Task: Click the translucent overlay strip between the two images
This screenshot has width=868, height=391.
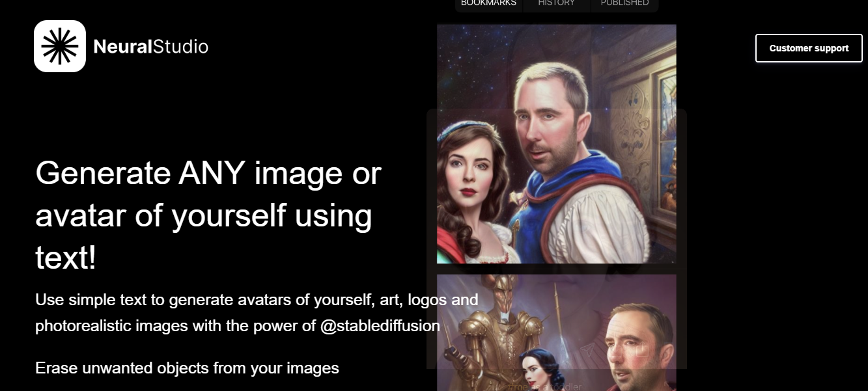Action: [x=557, y=269]
